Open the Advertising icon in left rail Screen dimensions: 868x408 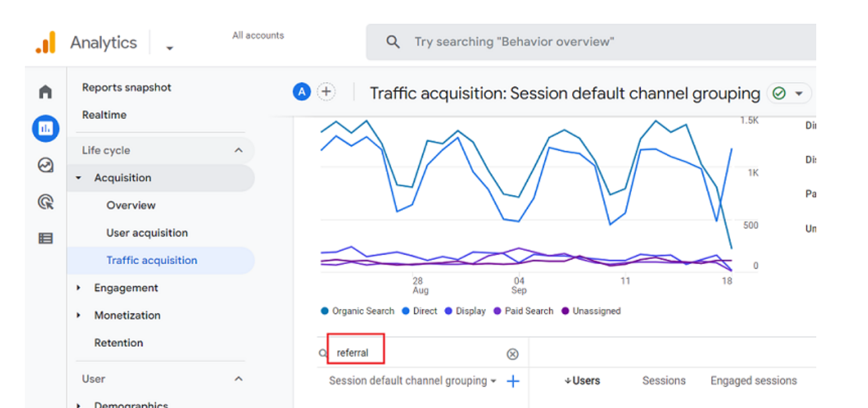tap(45, 202)
